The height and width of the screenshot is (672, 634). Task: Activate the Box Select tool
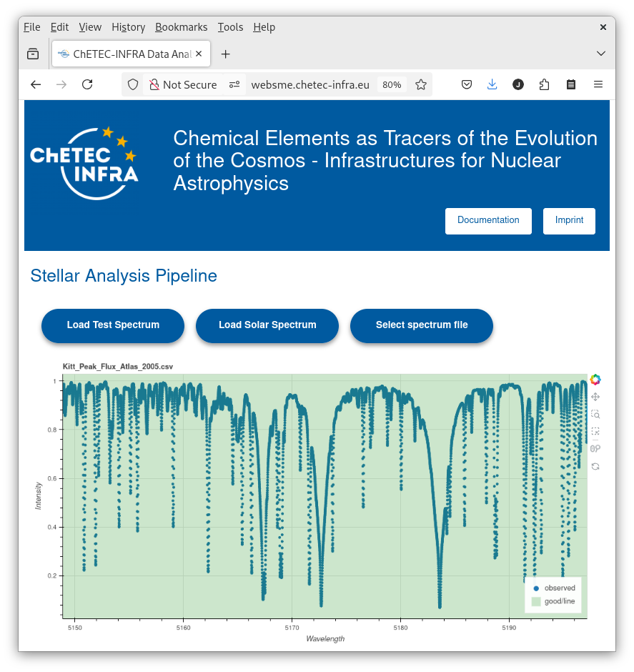pyautogui.click(x=595, y=432)
